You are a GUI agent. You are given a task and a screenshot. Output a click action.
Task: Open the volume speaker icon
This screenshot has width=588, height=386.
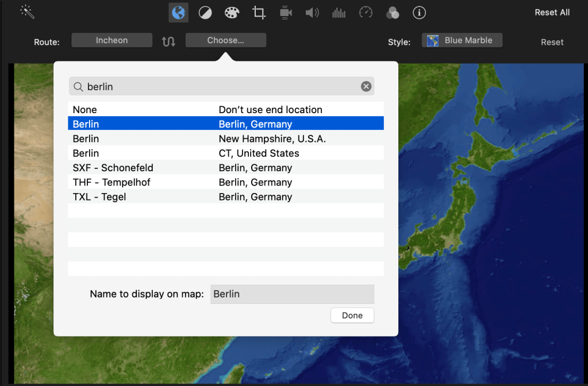pyautogui.click(x=312, y=13)
